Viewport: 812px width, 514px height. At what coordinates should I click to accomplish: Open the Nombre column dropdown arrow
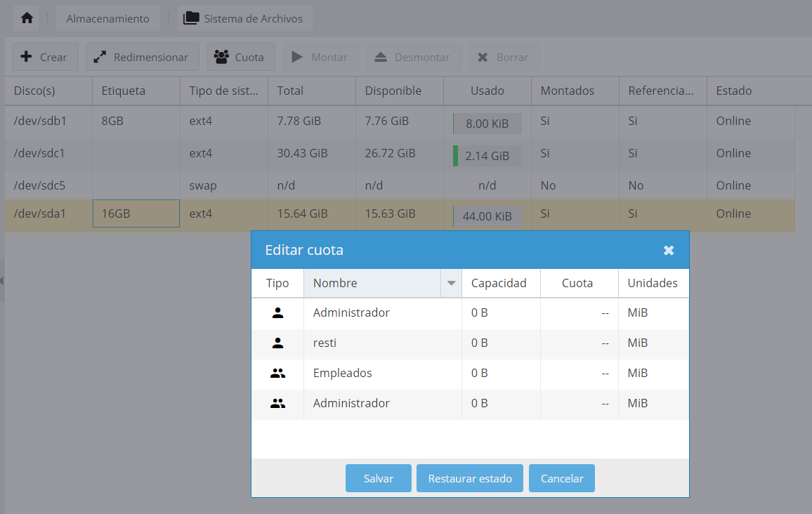[451, 283]
